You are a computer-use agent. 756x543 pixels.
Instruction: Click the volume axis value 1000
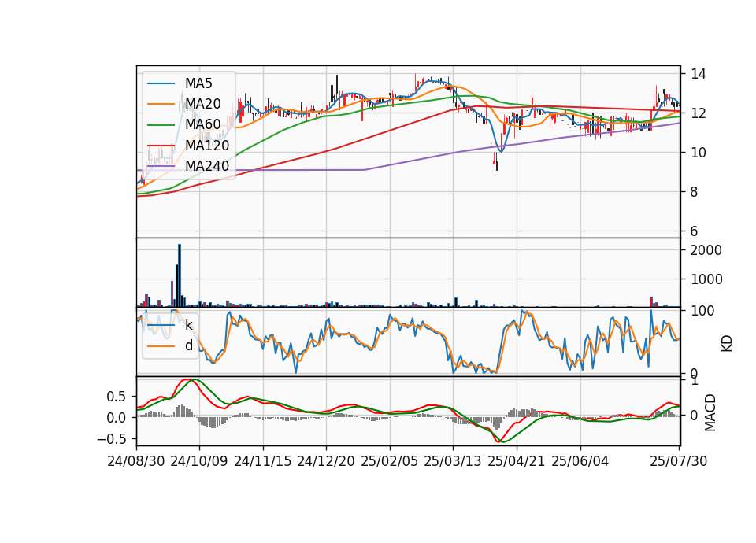[706, 279]
